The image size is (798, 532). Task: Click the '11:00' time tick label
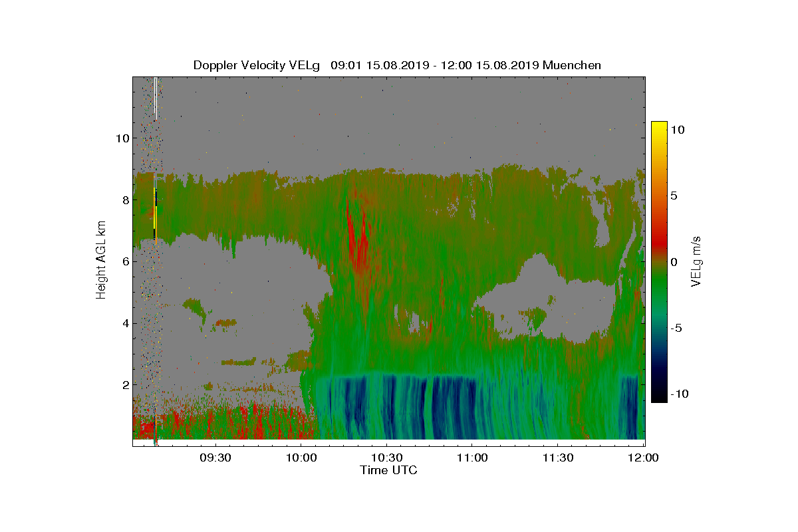click(x=472, y=458)
